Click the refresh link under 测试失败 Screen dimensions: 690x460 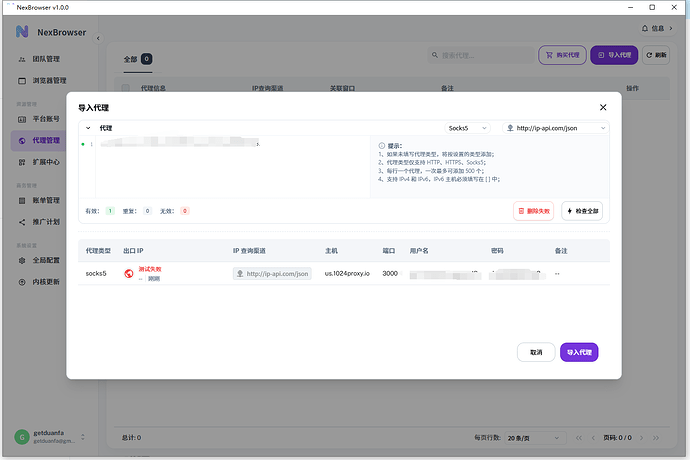tap(154, 279)
